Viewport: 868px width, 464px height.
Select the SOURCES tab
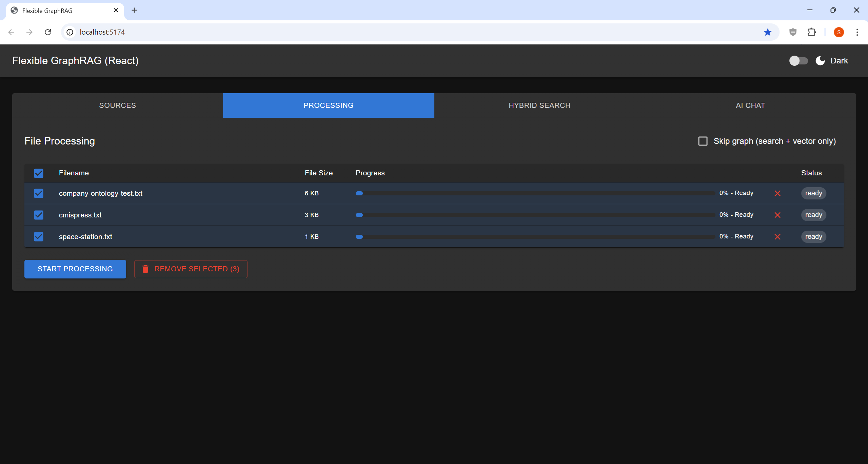pyautogui.click(x=118, y=105)
